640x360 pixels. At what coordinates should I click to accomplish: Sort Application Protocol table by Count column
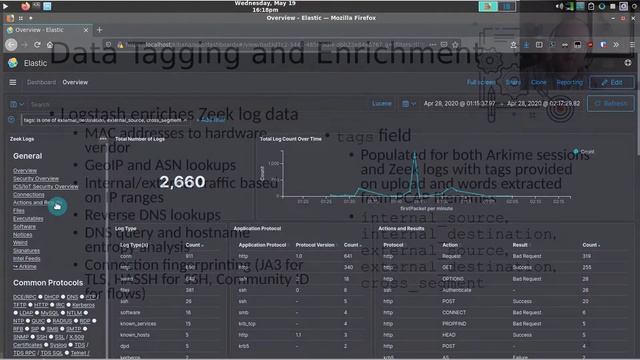pos(353,245)
